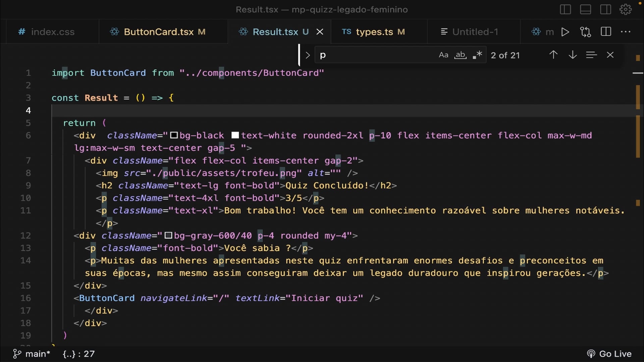Click "Iniciar quiz" string value

(x=327, y=298)
